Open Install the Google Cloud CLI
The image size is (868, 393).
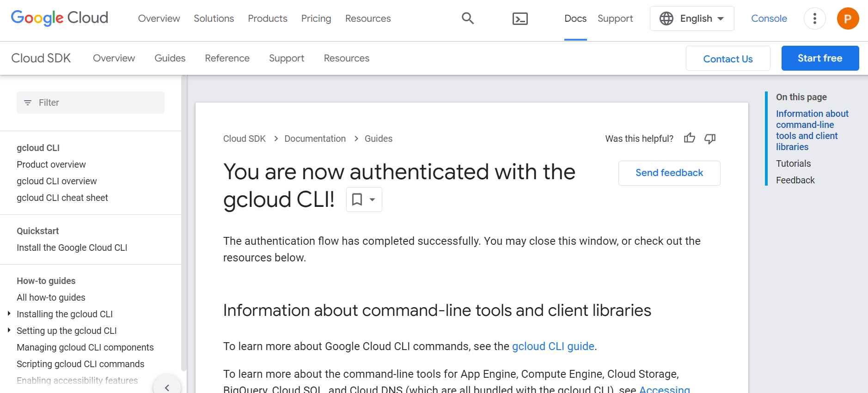(x=72, y=248)
